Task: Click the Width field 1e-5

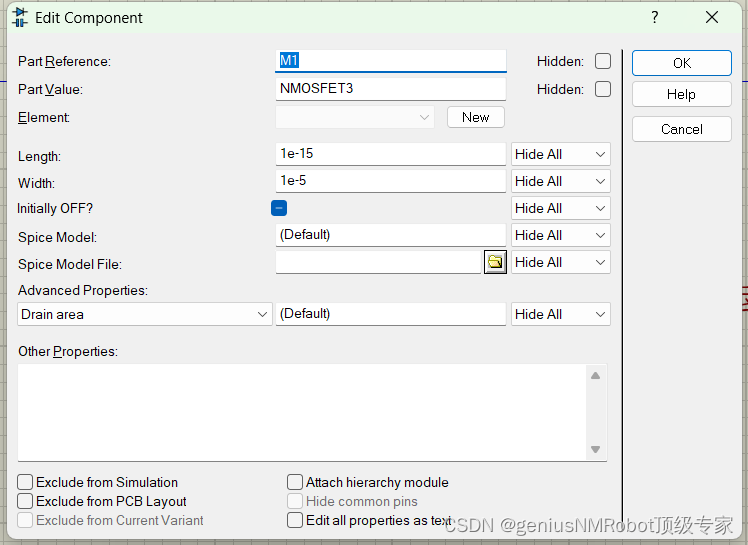Action: coord(391,181)
